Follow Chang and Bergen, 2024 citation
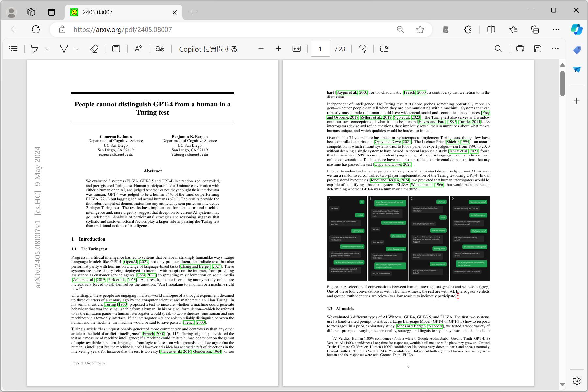The height and width of the screenshot is (392, 588). (201, 266)
